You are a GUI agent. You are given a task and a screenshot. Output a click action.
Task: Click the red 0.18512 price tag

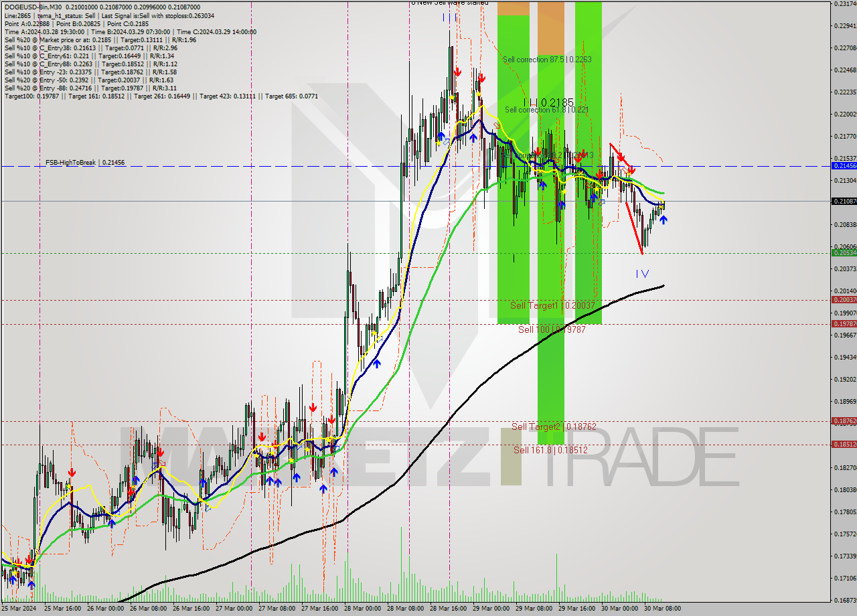pyautogui.click(x=844, y=444)
